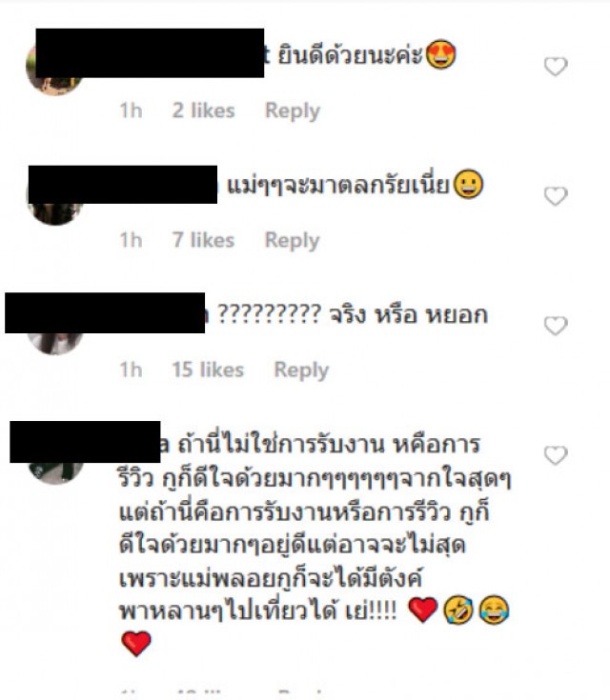This screenshot has width=610, height=700.
Task: Like the "จริง หรือ หยอก" comment via heart
Action: pos(556,326)
